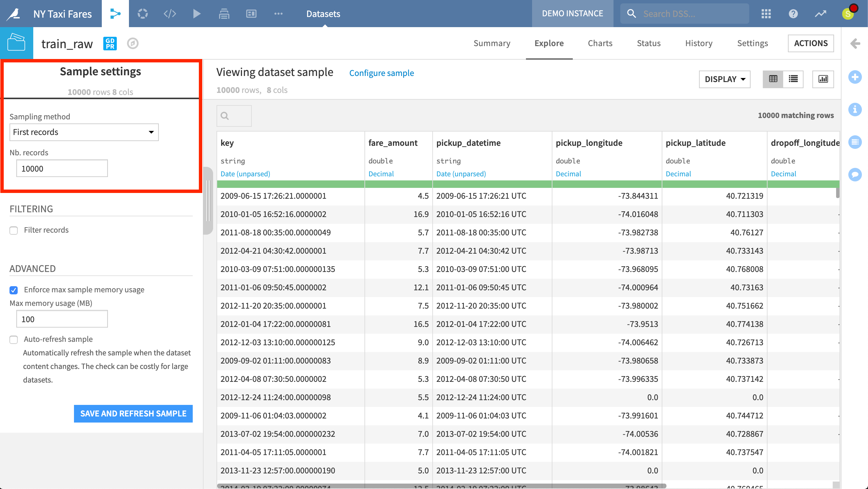This screenshot has width=868, height=489.
Task: Open the discussions chat bubble icon
Action: click(855, 174)
